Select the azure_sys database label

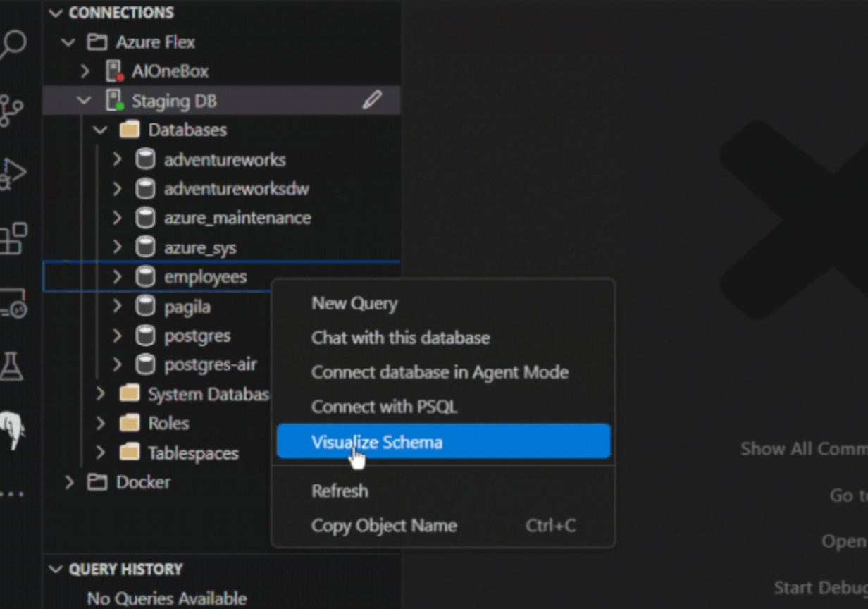pos(200,248)
